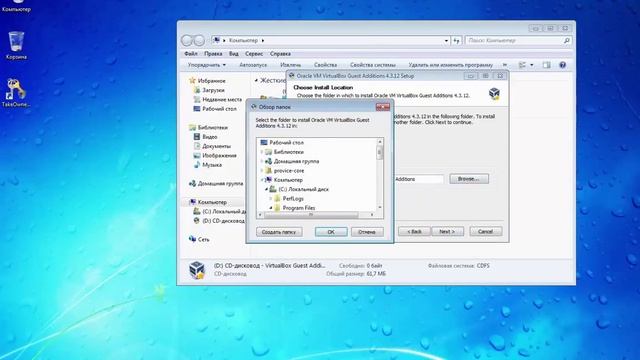The image size is (640, 360).
Task: Expand provice-core node in dialog tree
Action: click(x=262, y=171)
